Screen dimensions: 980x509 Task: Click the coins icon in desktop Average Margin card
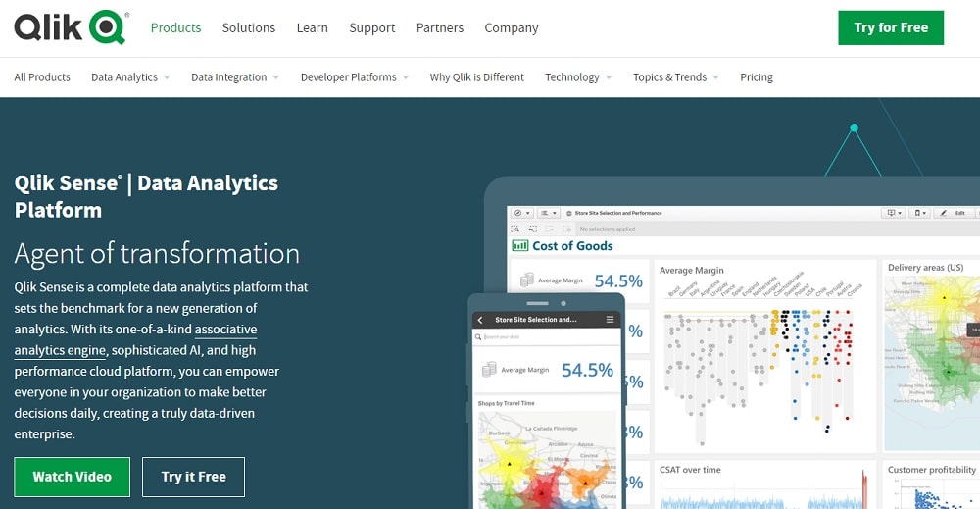[527, 280]
